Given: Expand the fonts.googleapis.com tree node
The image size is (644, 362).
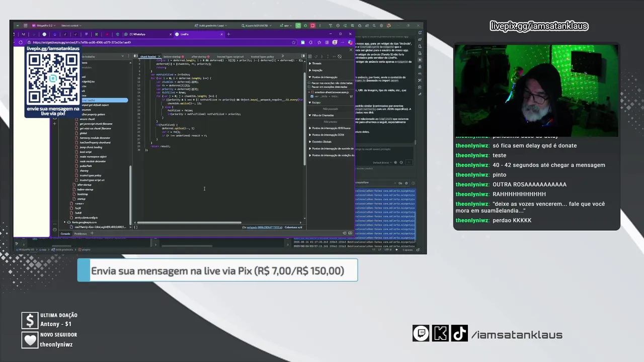Looking at the screenshot, I should point(65,222).
